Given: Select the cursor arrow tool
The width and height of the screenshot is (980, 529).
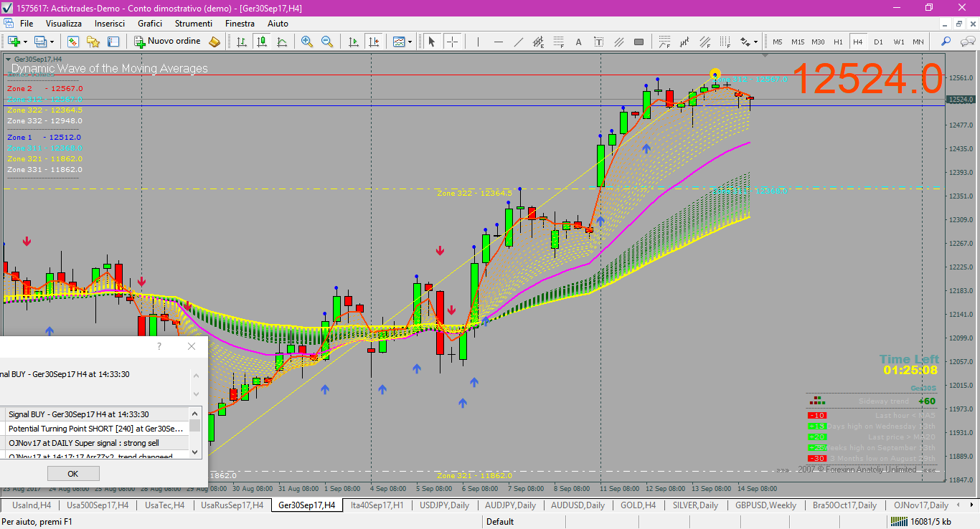Looking at the screenshot, I should pyautogui.click(x=432, y=42).
